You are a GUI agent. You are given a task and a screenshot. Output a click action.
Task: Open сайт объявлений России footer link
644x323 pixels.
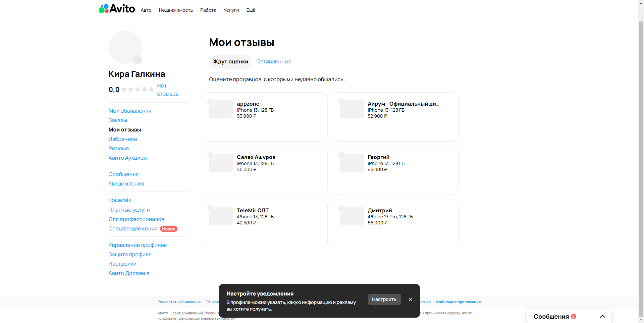[x=194, y=313]
